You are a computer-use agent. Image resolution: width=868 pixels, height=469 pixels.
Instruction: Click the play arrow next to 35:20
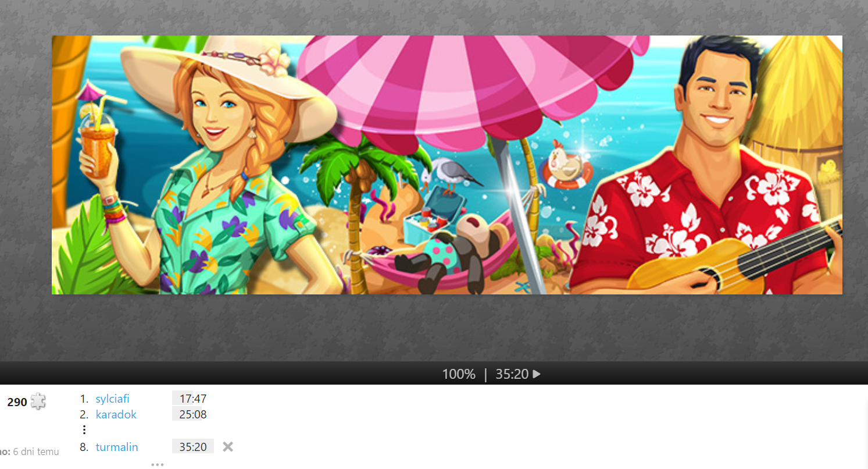pyautogui.click(x=537, y=374)
